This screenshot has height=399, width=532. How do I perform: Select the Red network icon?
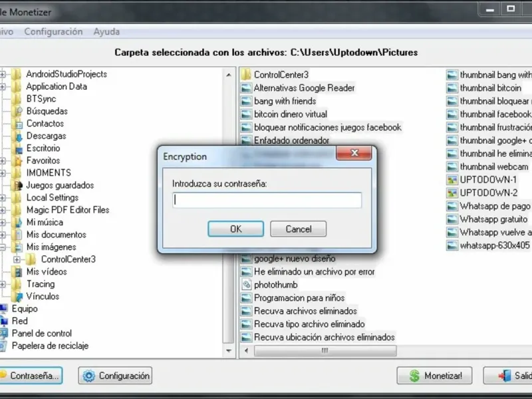(3, 321)
